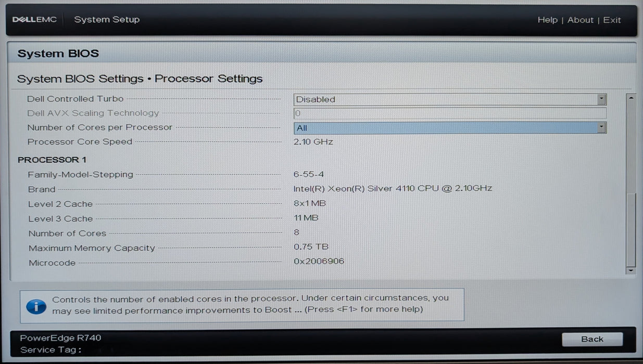Click the Processor Settings breadcrumb title
Screen dimensions: 643x364
point(208,79)
